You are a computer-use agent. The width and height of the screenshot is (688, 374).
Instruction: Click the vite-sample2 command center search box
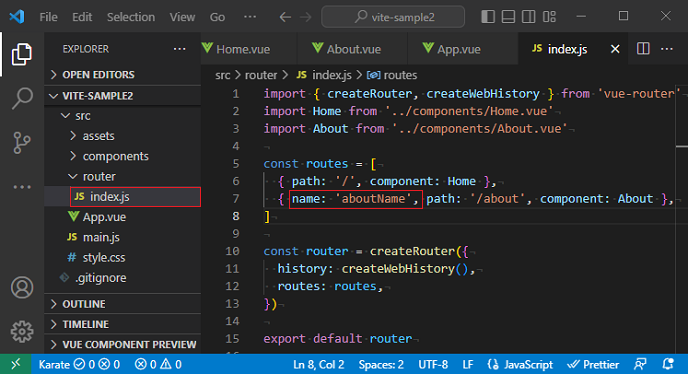[x=393, y=17]
